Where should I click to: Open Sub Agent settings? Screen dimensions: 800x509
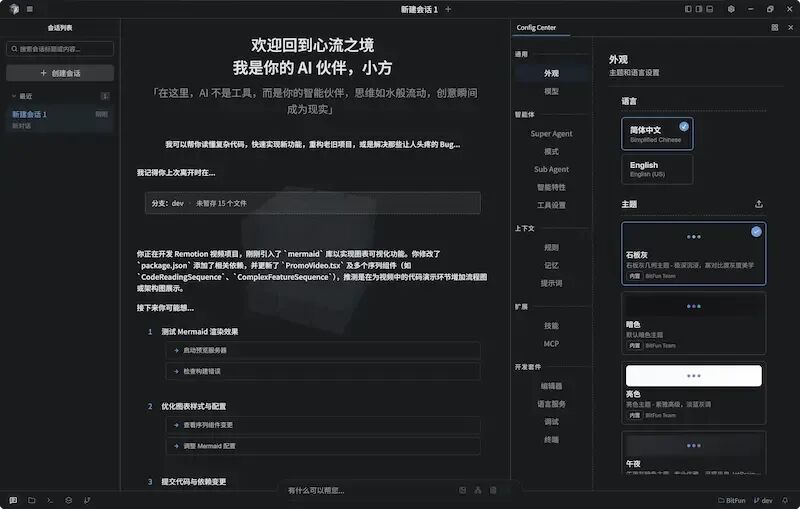click(x=552, y=169)
